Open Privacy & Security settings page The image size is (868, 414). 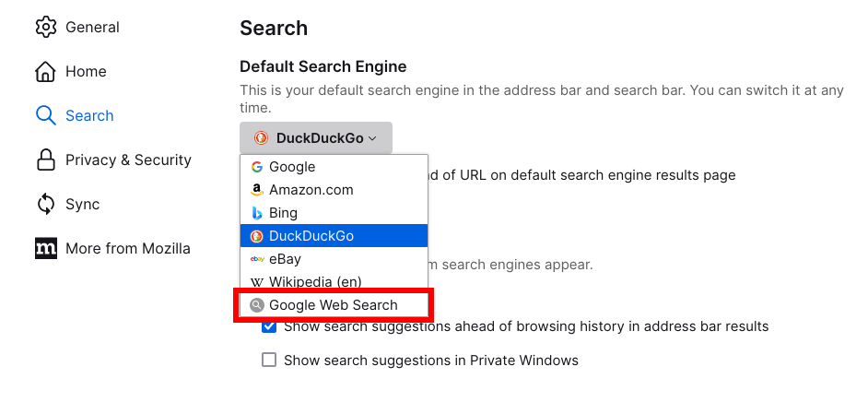tap(128, 160)
